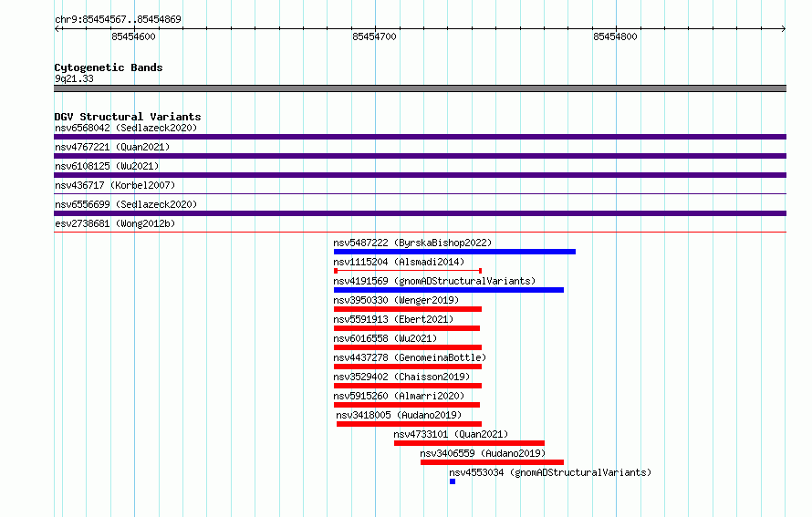Click the blue bar of nsv4191569

(449, 290)
